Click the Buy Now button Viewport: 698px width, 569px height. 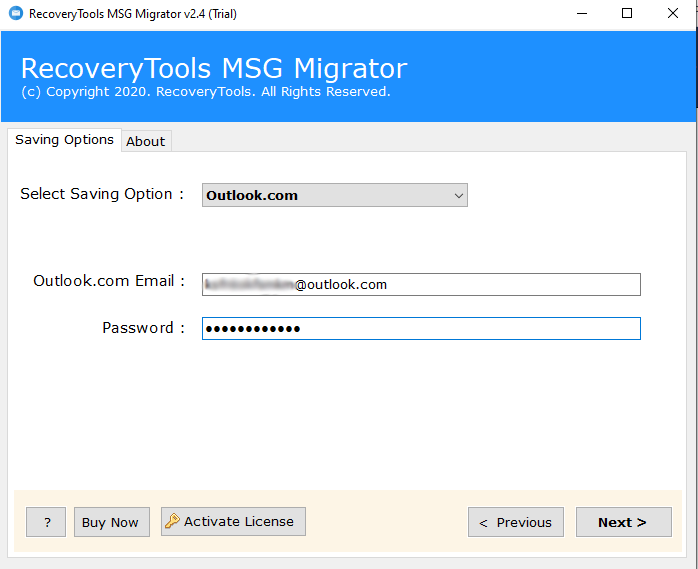(x=112, y=522)
